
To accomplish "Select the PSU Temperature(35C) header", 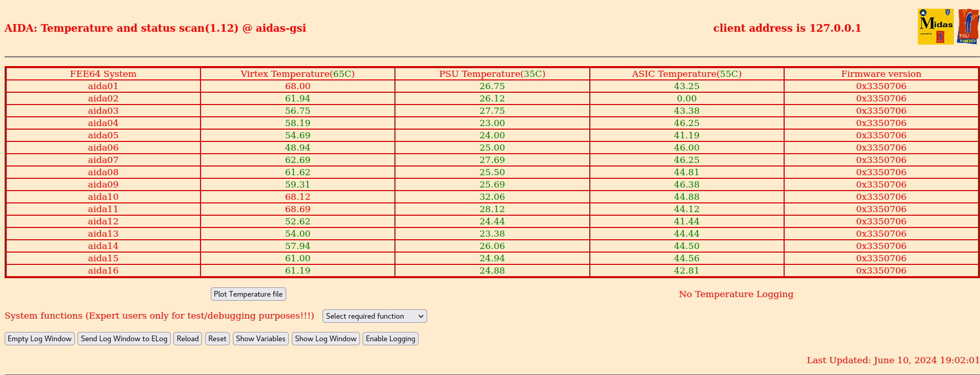I will coord(492,74).
